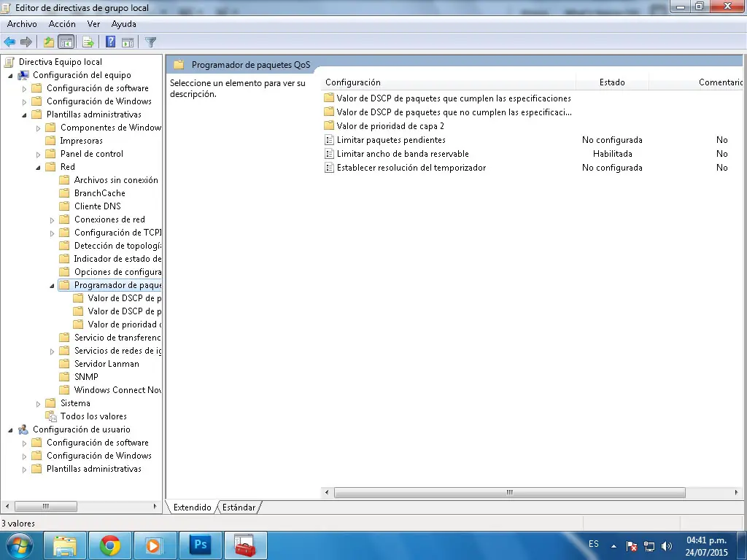The width and height of the screenshot is (747, 560).
Task: Show hidden tray icons arrow
Action: click(x=614, y=546)
